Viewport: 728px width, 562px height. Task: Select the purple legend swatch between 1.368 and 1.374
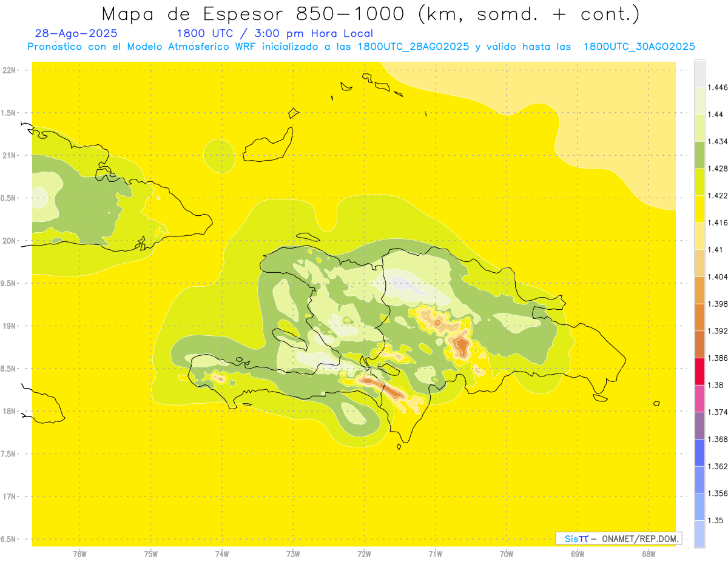coord(699,426)
